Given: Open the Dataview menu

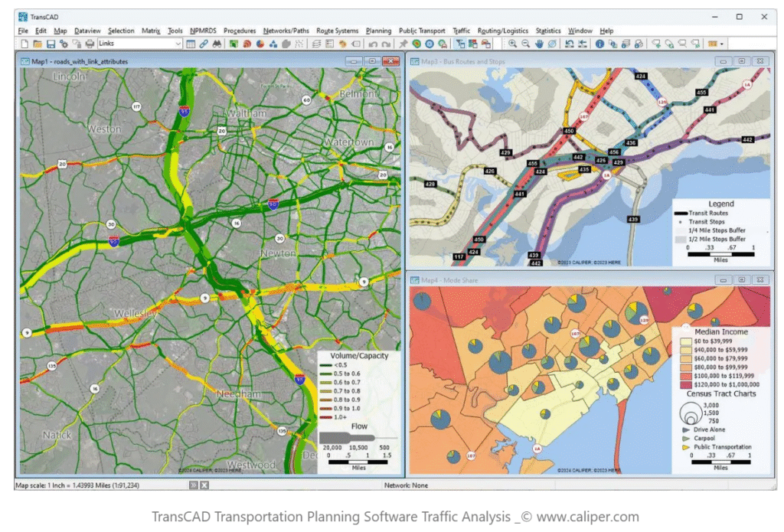Looking at the screenshot, I should tap(87, 31).
